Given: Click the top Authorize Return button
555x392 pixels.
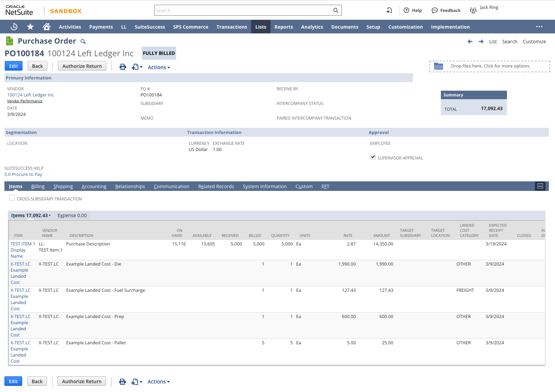Looking at the screenshot, I should coord(82,66).
